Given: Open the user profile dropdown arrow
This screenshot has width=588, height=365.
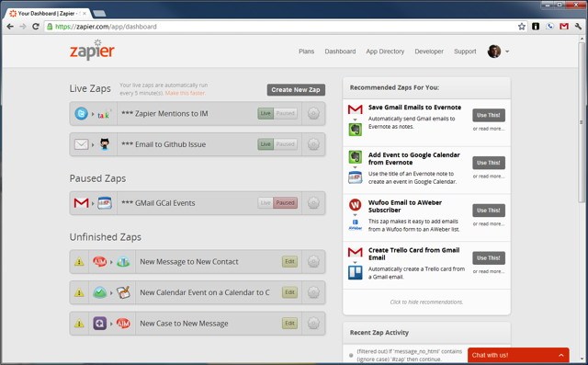Looking at the screenshot, I should [507, 51].
